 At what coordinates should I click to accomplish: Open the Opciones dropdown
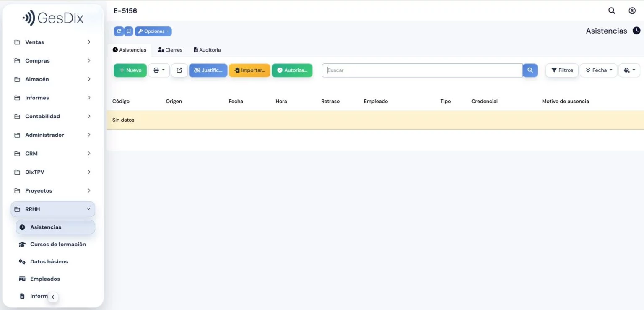click(153, 31)
